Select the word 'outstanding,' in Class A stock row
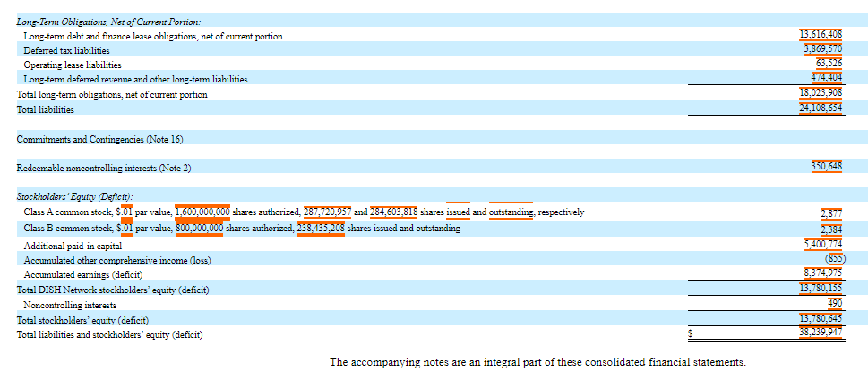This screenshot has width=868, height=381. pyautogui.click(x=511, y=212)
